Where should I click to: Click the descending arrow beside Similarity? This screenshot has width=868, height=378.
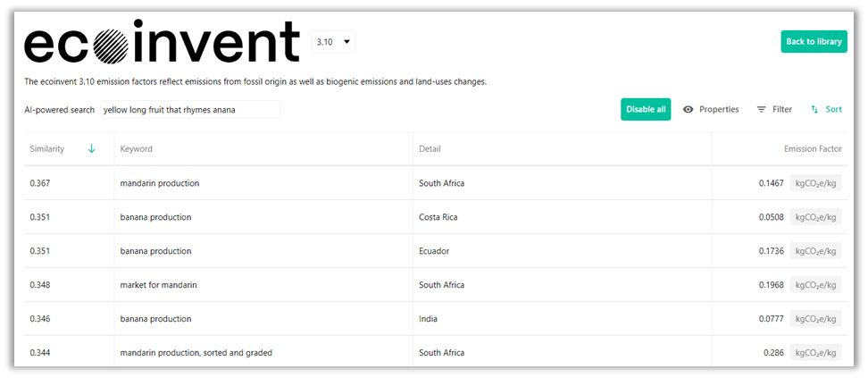click(91, 148)
